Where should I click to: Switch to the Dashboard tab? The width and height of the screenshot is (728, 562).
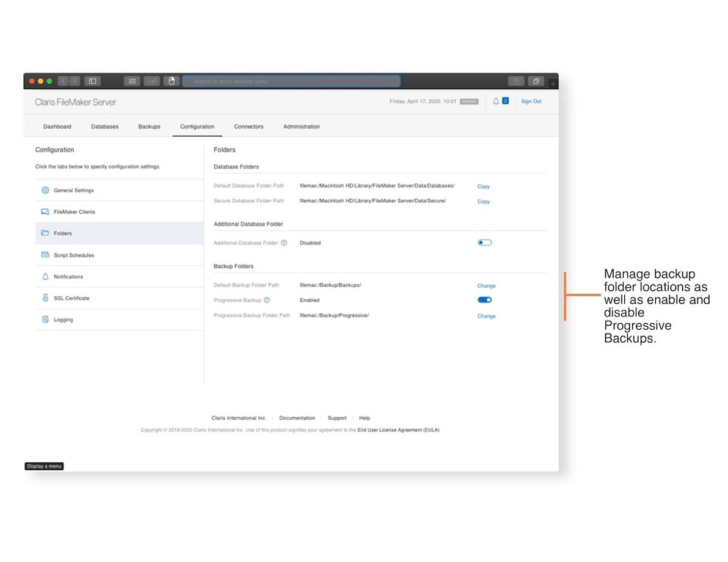tap(57, 126)
